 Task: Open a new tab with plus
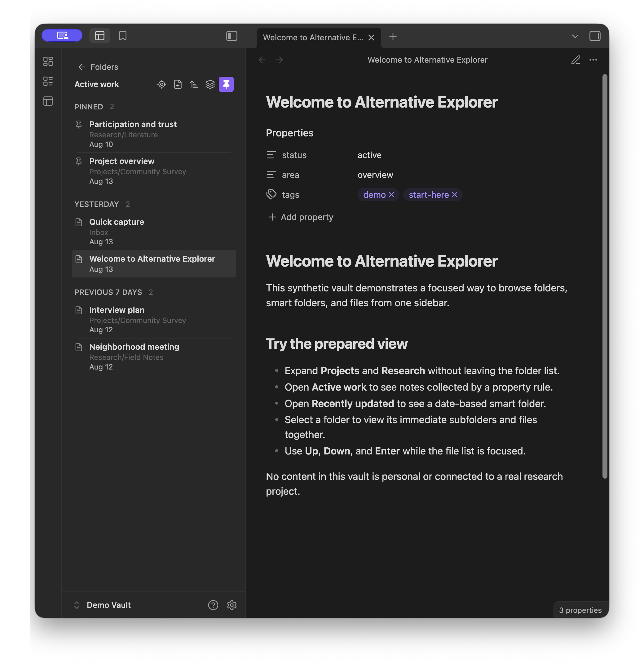pyautogui.click(x=393, y=36)
